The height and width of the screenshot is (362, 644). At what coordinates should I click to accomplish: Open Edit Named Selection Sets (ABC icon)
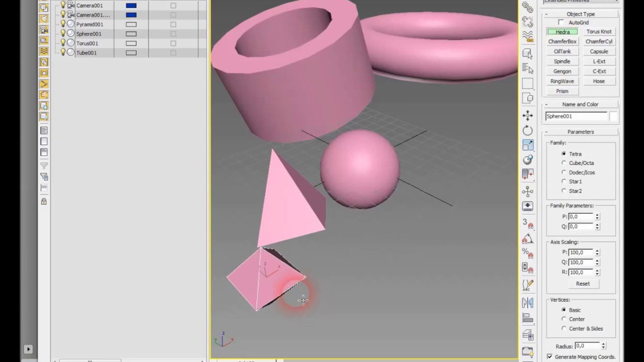pyautogui.click(x=527, y=285)
